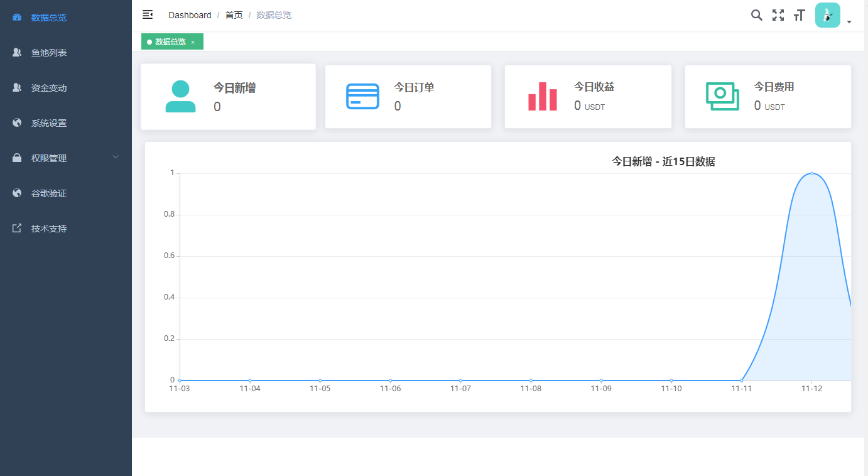The image size is (868, 476).
Task: Close the 数据总览 tab
Action: click(193, 42)
